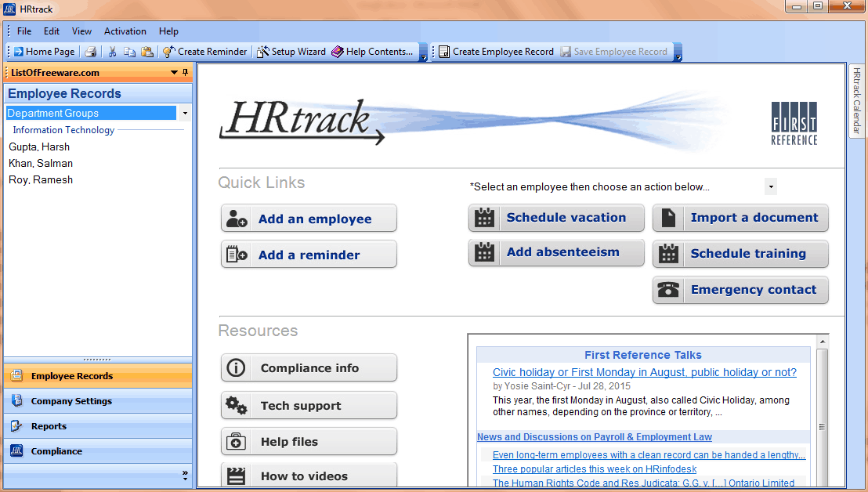Click the Reports navigation icon
Viewport: 868px width, 492px height.
(17, 425)
